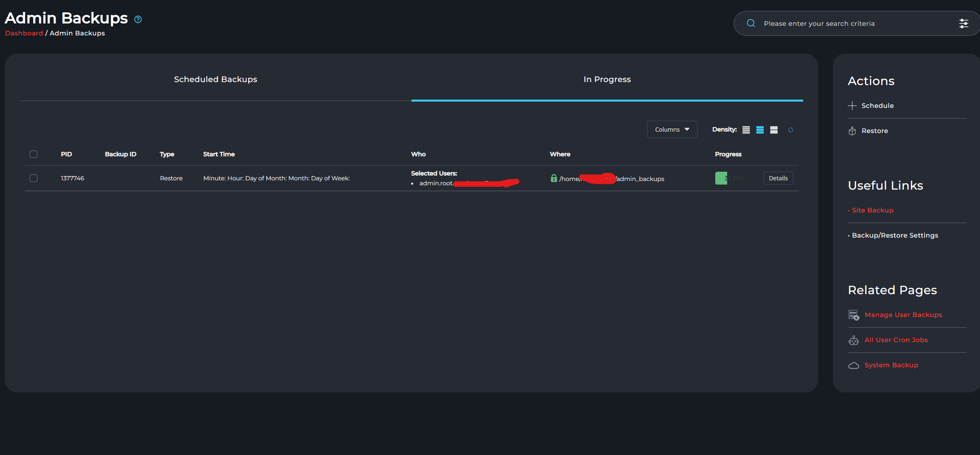Select compact density icon

[x=746, y=130]
